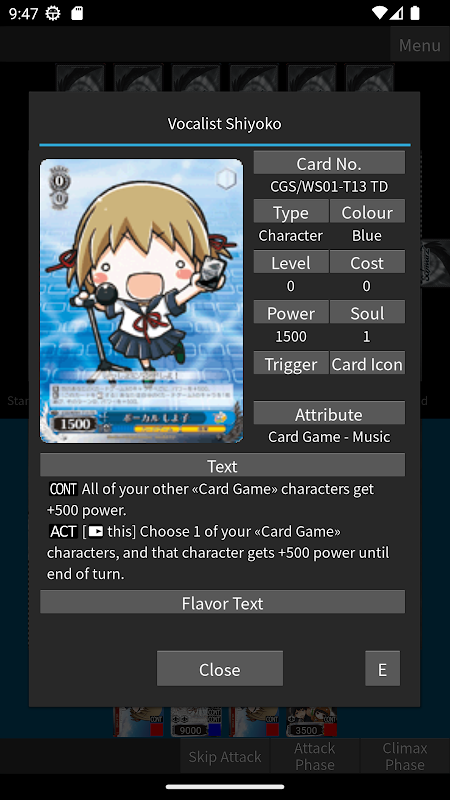Tap the Flavor Text section header
Viewport: 450px width, 800px height.
coord(222,603)
